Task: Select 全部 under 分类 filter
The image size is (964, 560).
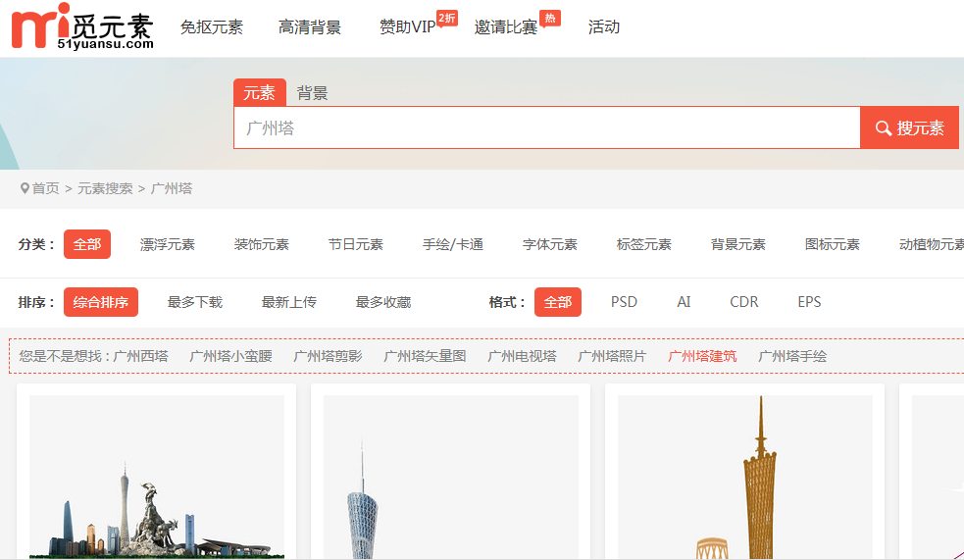Action: click(87, 244)
